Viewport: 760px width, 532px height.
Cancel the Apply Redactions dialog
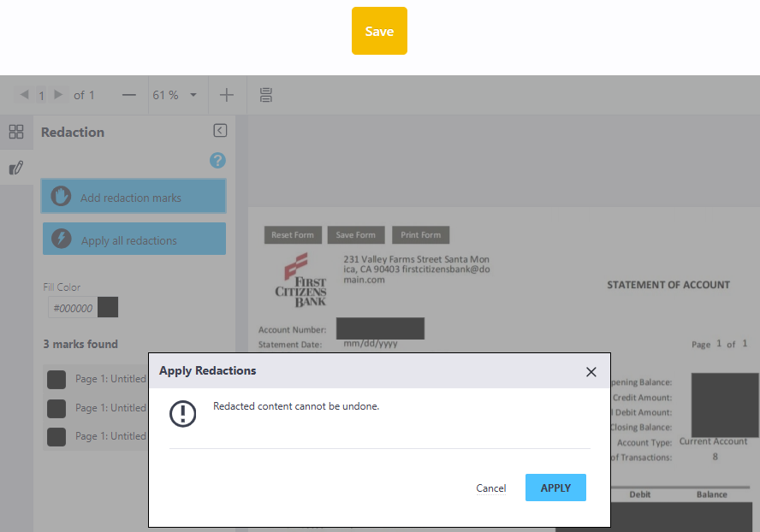(490, 488)
